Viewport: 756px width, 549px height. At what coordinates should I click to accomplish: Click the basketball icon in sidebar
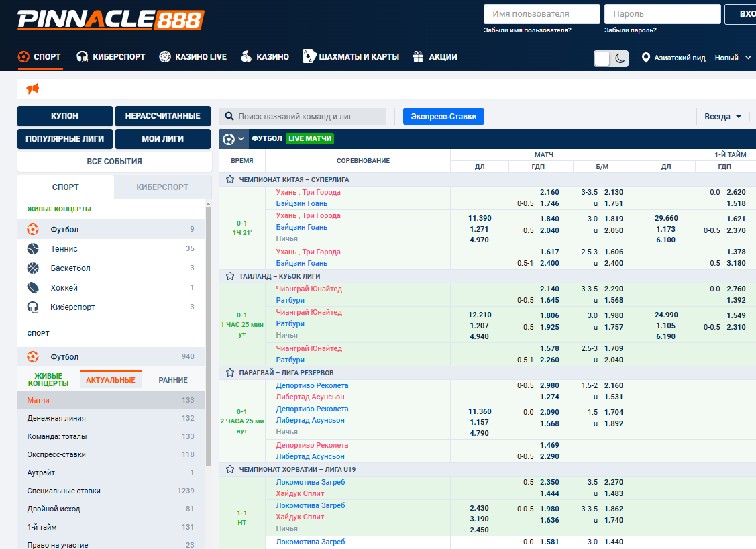pyautogui.click(x=33, y=268)
